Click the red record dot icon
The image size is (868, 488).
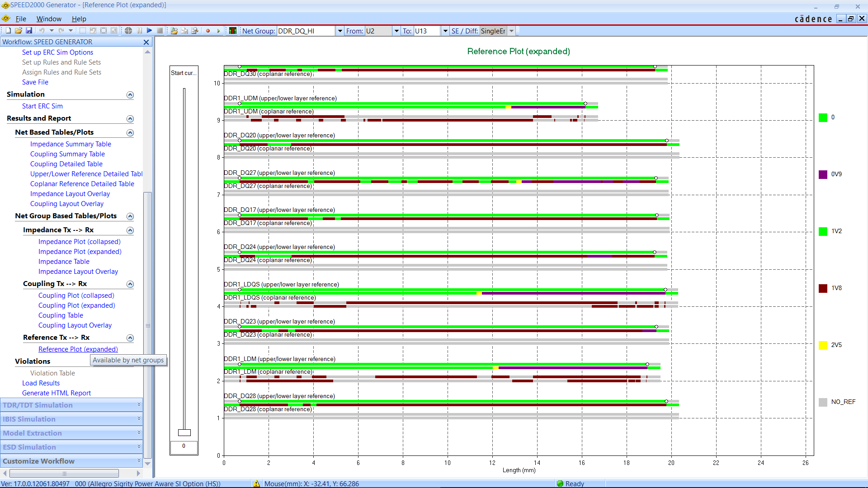tap(208, 31)
